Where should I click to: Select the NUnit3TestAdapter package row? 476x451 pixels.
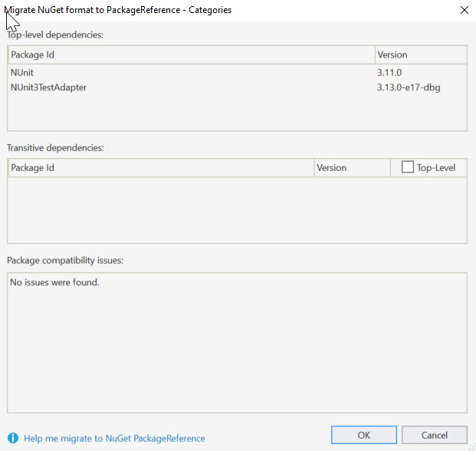(48, 87)
